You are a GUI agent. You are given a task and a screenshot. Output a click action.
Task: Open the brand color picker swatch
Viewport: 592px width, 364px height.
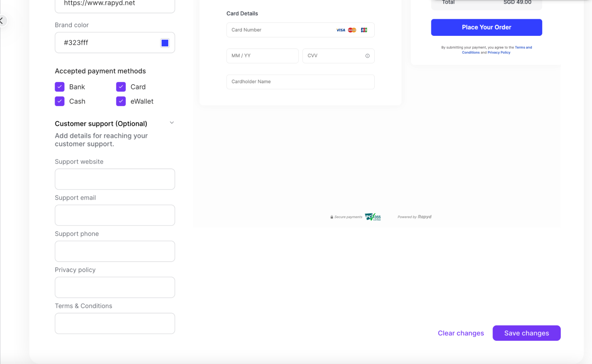165,43
